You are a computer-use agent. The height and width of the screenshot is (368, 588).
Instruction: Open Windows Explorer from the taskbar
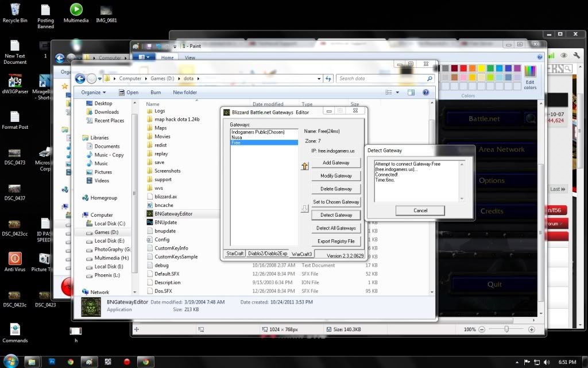tap(32, 362)
